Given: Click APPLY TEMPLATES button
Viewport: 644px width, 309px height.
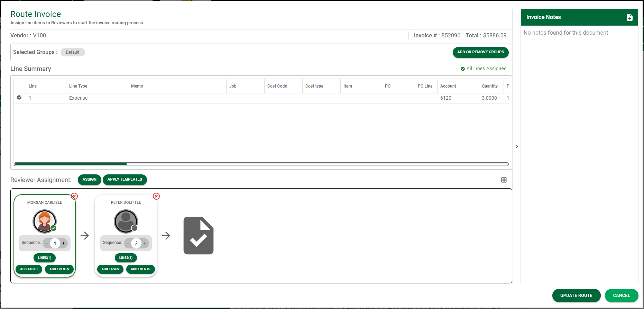Looking at the screenshot, I should coord(125,180).
